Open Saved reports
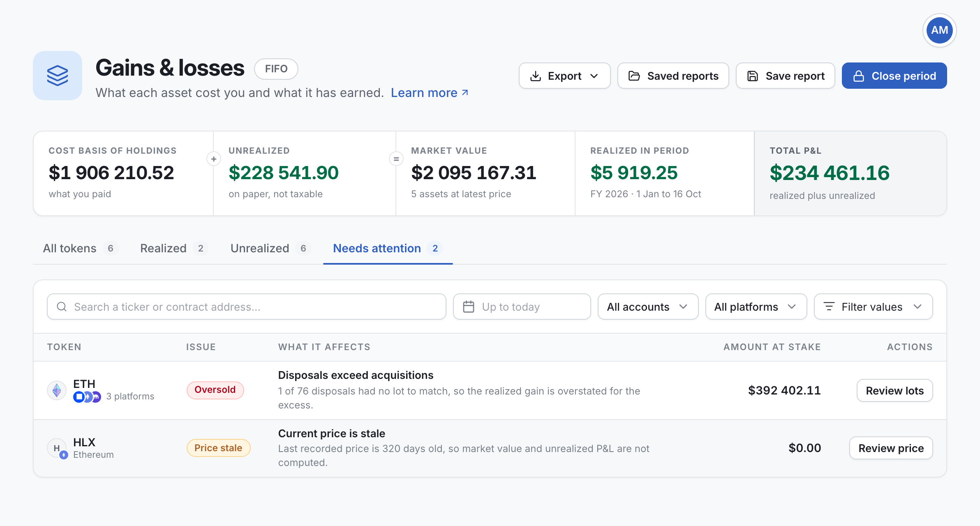The width and height of the screenshot is (980, 526). 673,76
